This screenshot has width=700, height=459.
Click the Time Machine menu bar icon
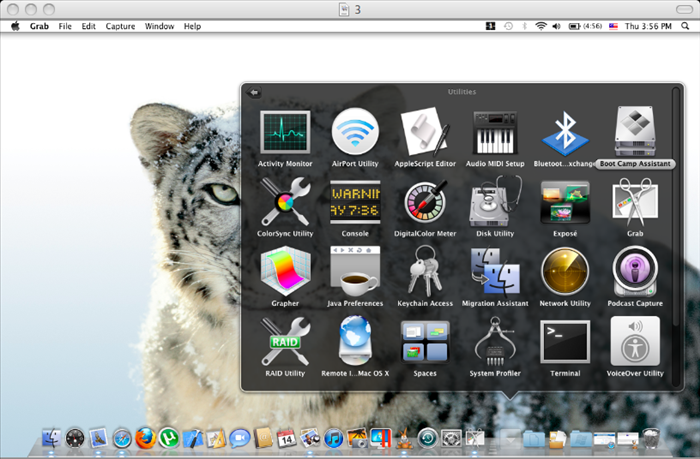(x=508, y=26)
